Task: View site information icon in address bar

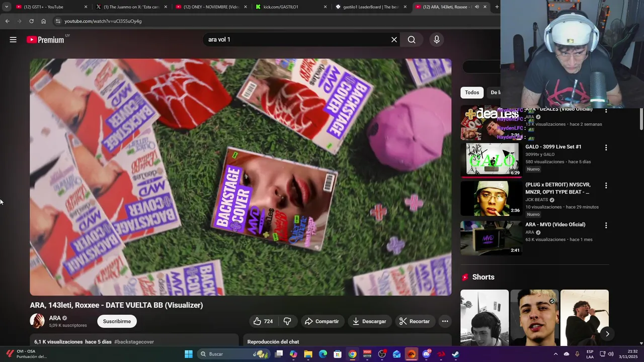Action: pos(58,21)
